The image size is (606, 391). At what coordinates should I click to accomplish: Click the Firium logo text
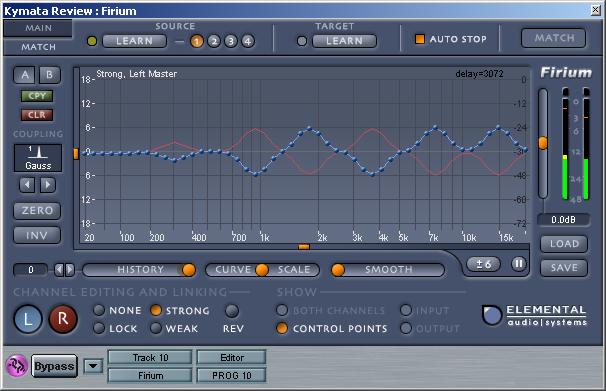pos(566,72)
